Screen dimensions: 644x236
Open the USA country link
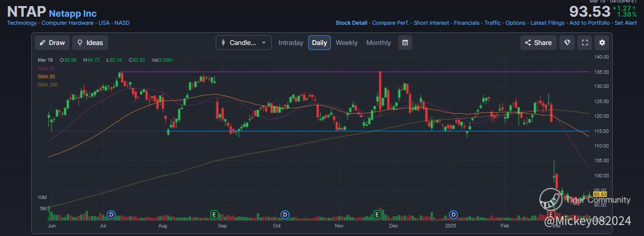(104, 23)
